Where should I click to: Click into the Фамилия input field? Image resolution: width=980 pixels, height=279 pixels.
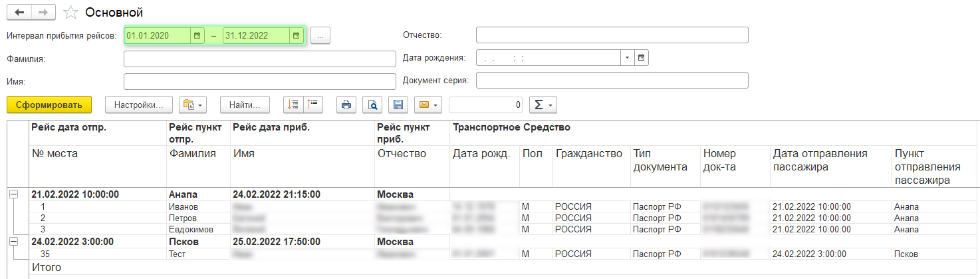259,59
